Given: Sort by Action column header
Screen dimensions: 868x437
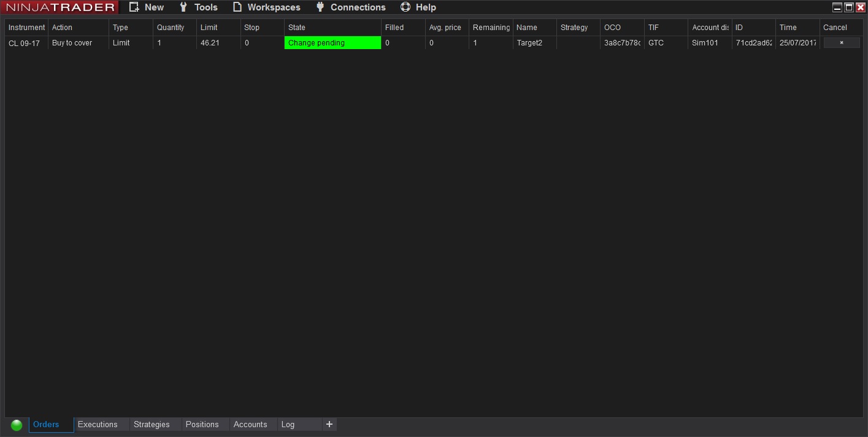Looking at the screenshot, I should tap(79, 28).
